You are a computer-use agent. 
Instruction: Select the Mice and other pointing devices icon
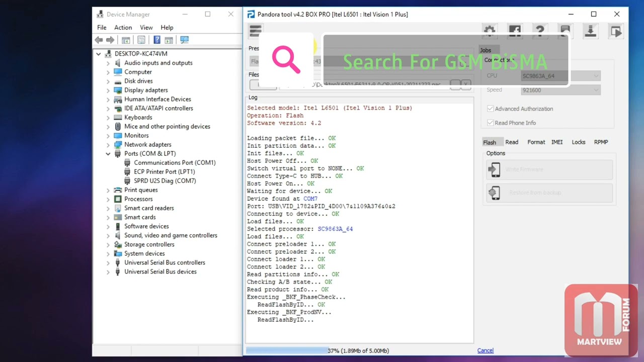[x=118, y=126]
